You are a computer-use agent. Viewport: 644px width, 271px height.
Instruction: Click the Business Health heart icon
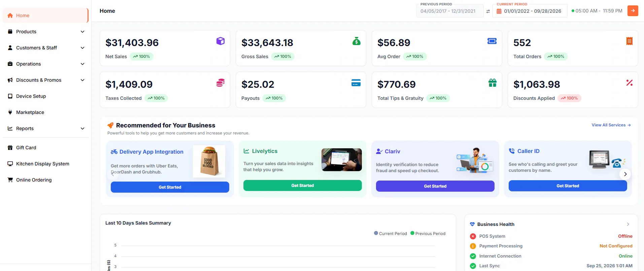coord(472,224)
